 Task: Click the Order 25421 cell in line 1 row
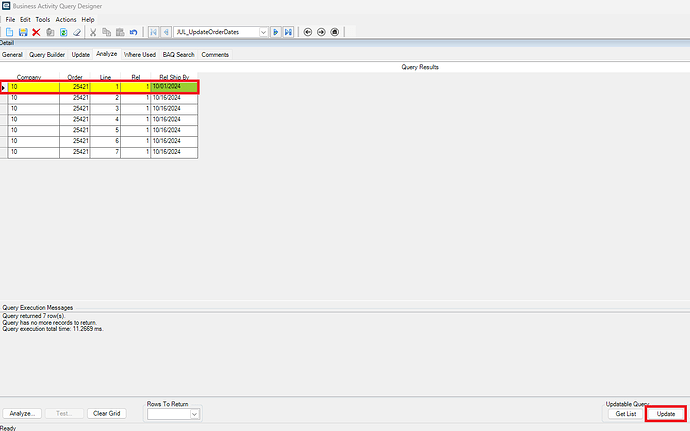[x=75, y=87]
